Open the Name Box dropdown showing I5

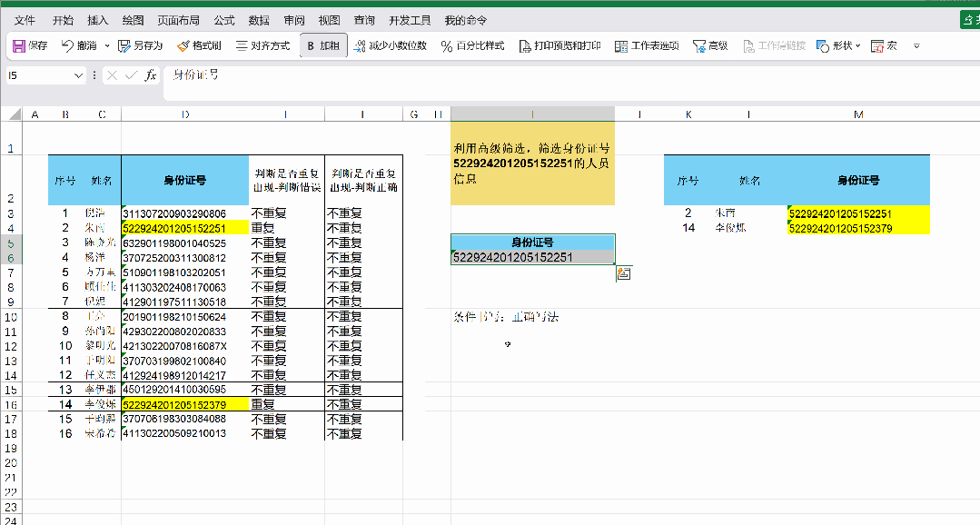coord(77,77)
